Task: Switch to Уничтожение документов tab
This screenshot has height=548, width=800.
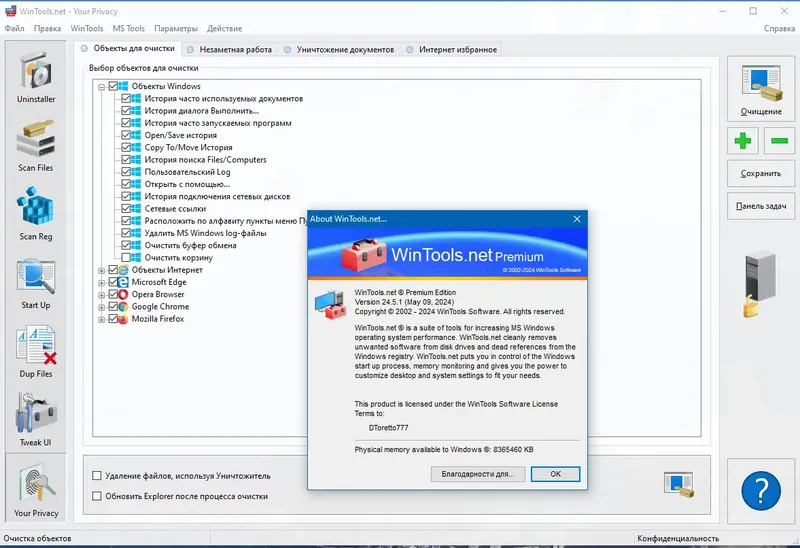Action: (339, 49)
